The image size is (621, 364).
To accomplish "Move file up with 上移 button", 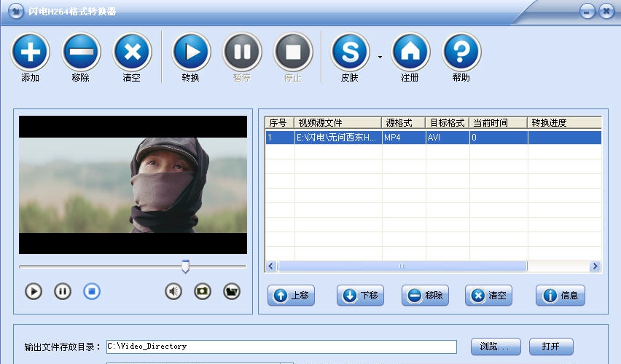I will 292,296.
